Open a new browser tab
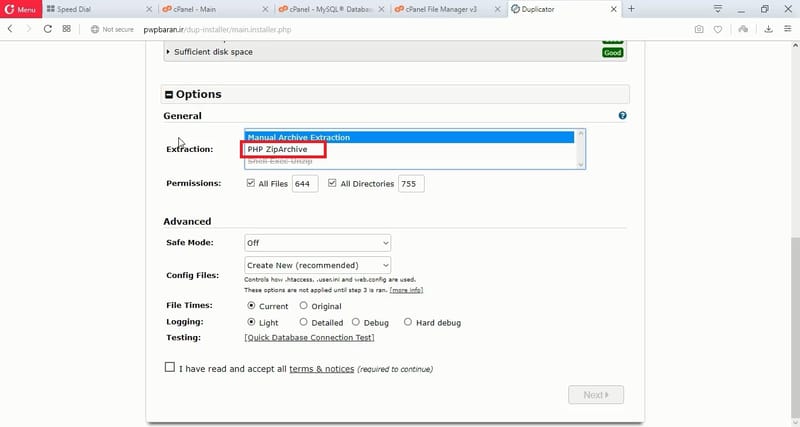This screenshot has width=800, height=427. [x=631, y=9]
